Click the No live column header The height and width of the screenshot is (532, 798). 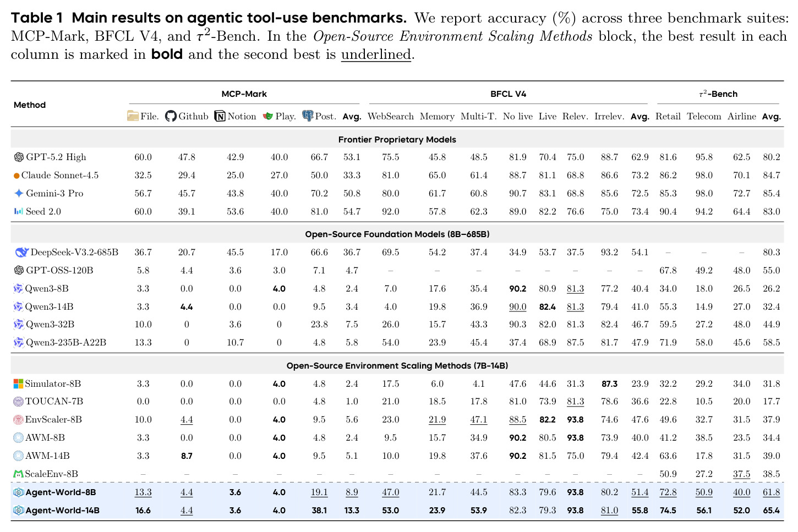(518, 117)
